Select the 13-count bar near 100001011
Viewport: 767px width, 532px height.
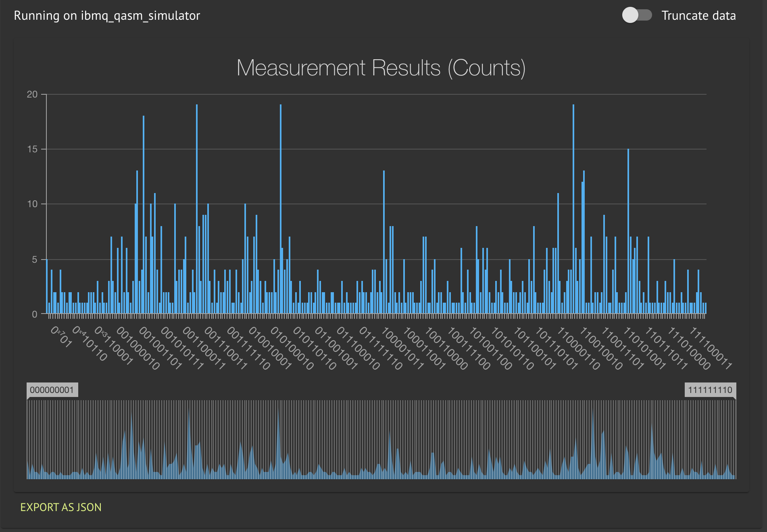tap(384, 242)
